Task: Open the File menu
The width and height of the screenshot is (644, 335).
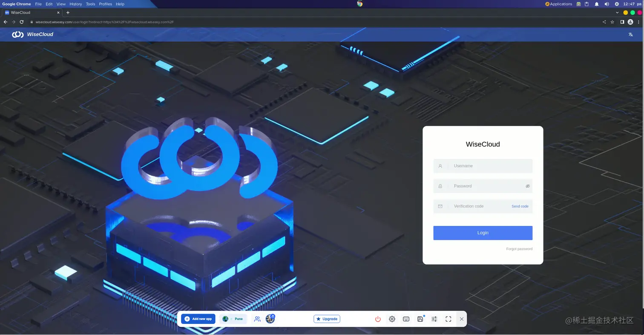Action: pyautogui.click(x=38, y=4)
